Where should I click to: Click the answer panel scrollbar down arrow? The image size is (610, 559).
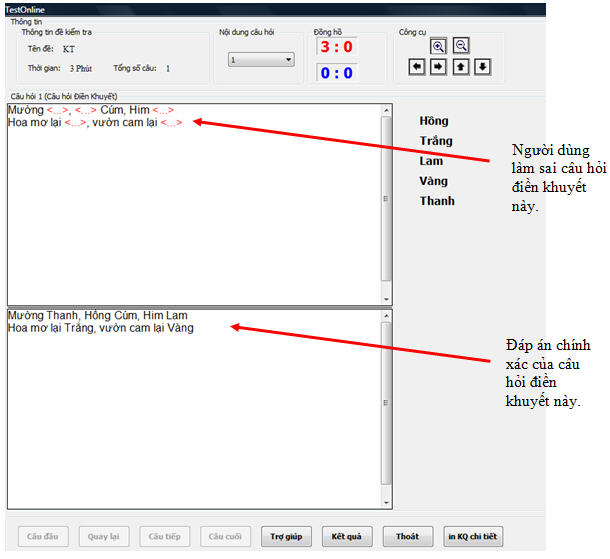click(x=386, y=503)
